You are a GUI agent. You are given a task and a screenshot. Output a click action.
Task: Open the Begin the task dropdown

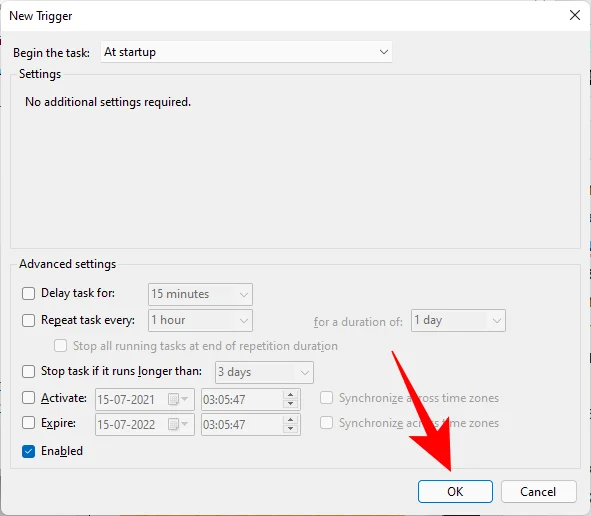click(247, 52)
